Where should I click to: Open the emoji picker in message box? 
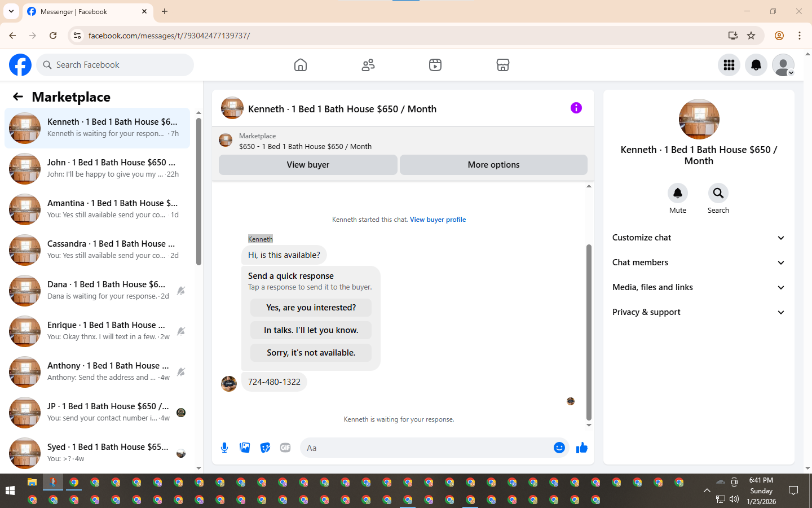point(559,448)
